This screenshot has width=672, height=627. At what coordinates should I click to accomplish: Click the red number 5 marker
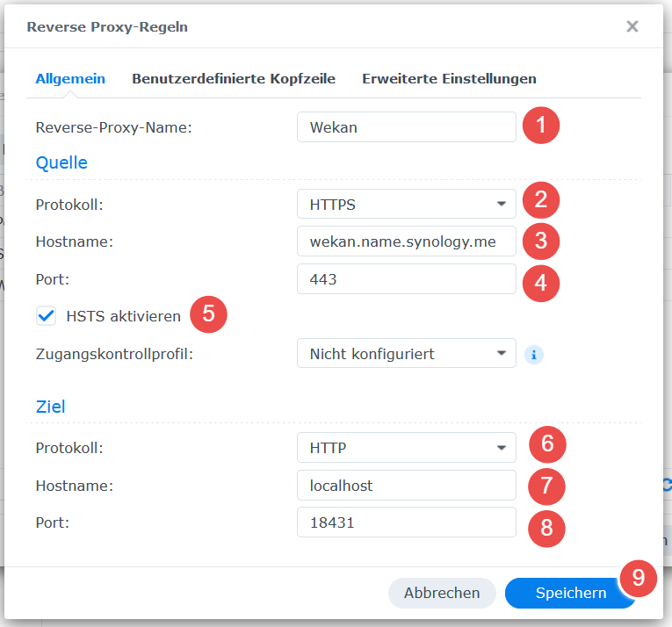[x=208, y=314]
